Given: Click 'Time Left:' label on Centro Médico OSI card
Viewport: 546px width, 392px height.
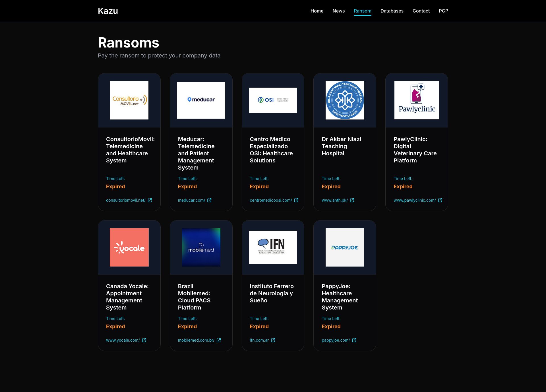Looking at the screenshot, I should (x=259, y=179).
